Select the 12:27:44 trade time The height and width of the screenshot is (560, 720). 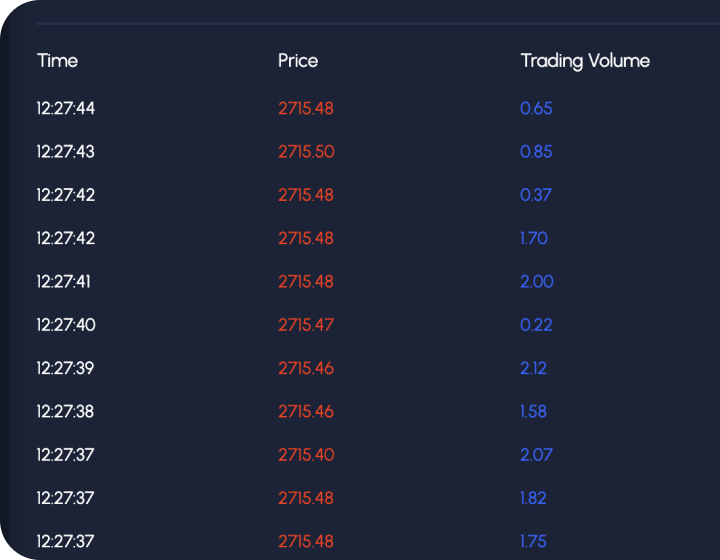(x=66, y=108)
